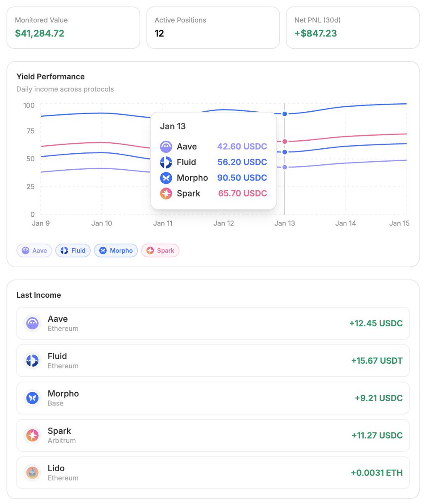Click the Jan 14 axis label
The height and width of the screenshot is (504, 425).
[x=346, y=223]
